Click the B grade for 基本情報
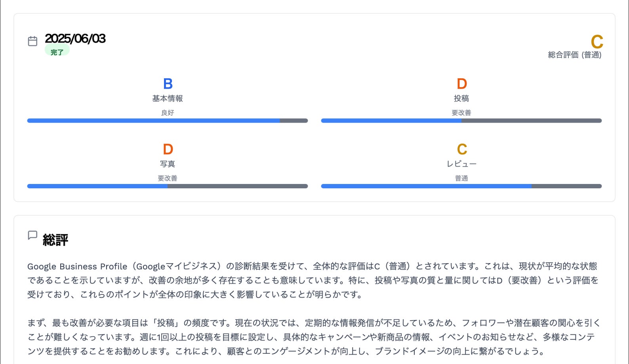629x364 pixels. pos(168,84)
